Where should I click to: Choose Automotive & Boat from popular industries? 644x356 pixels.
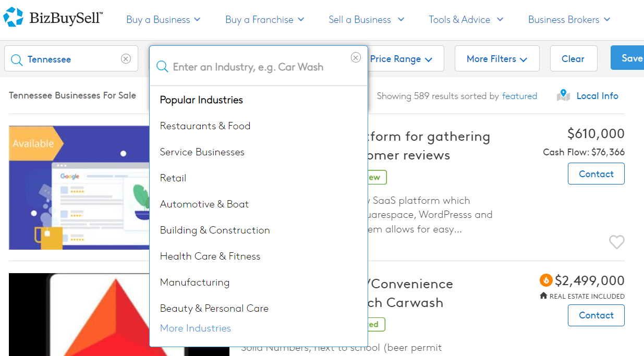(x=204, y=204)
